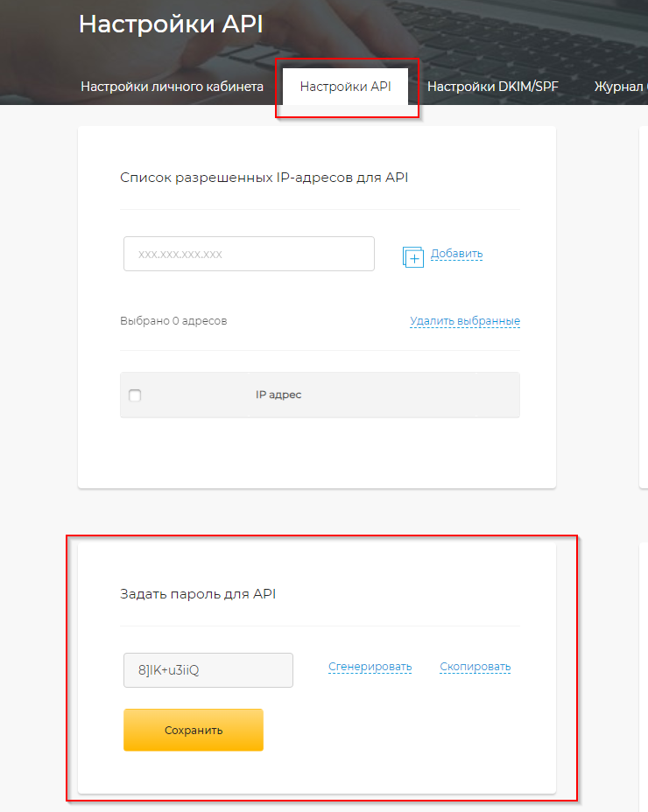Open the Настройки личного кабинета tab

(172, 87)
